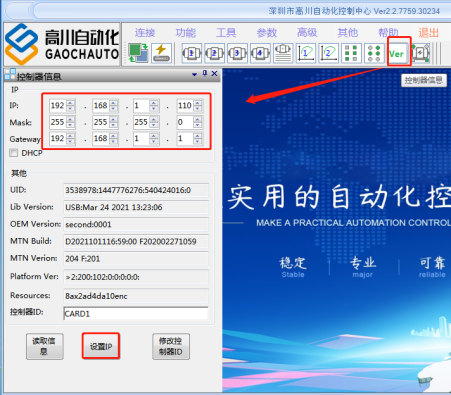
Task: Open the green squares IO grid icon
Action: [351, 53]
